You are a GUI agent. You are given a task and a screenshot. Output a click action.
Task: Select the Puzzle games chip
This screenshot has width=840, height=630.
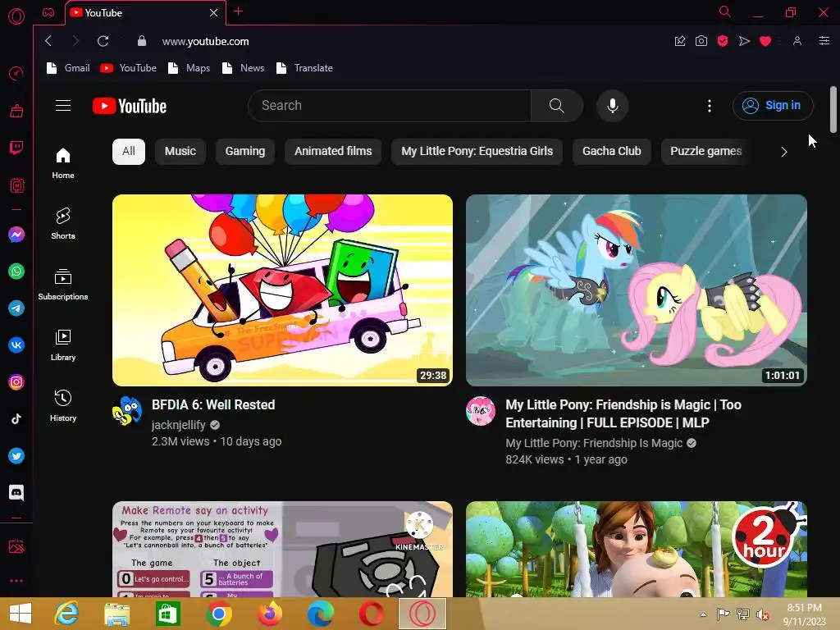click(705, 152)
